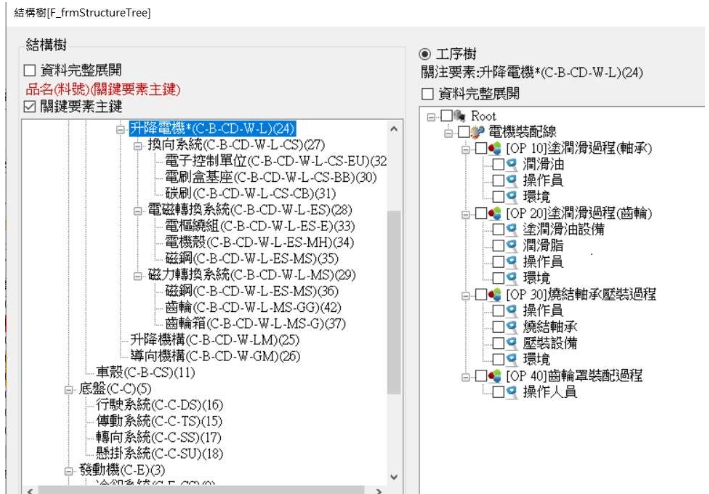Collapse the OP 20 塗潤滑過程(齒輪) node

tap(466, 214)
